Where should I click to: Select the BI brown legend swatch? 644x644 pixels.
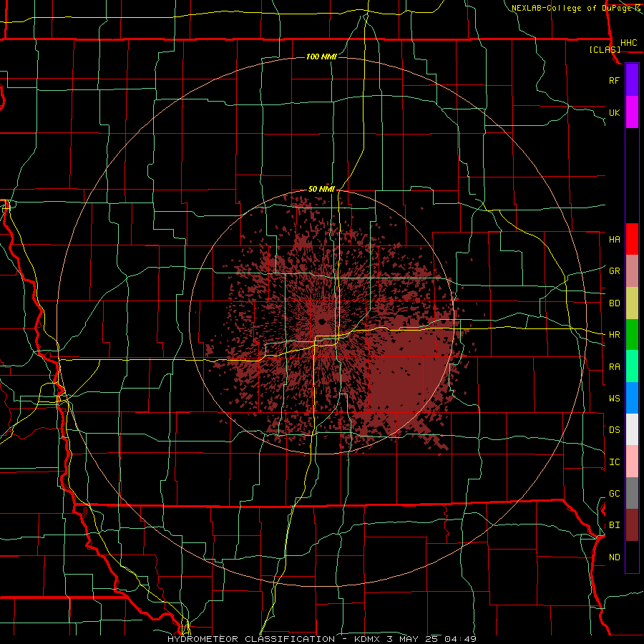click(632, 525)
